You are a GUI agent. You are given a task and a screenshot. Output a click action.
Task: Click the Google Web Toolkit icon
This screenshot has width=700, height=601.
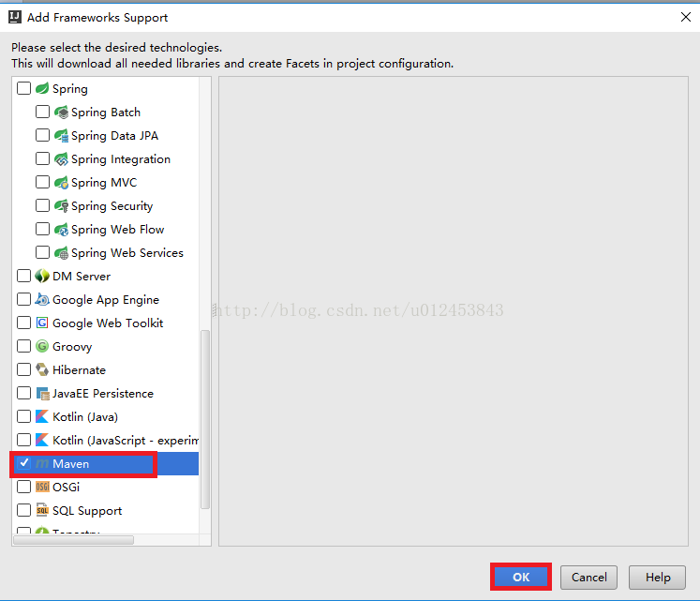point(42,323)
